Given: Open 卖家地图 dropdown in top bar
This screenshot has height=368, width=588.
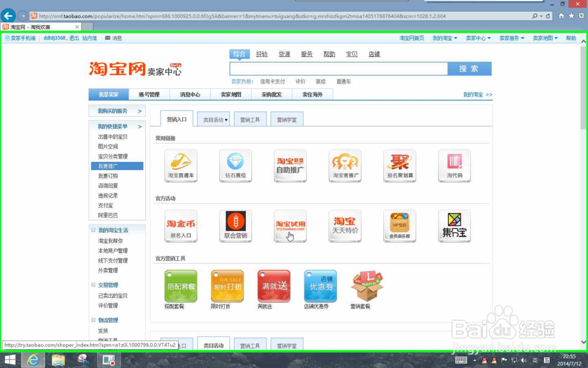Looking at the screenshot, I should coord(545,38).
